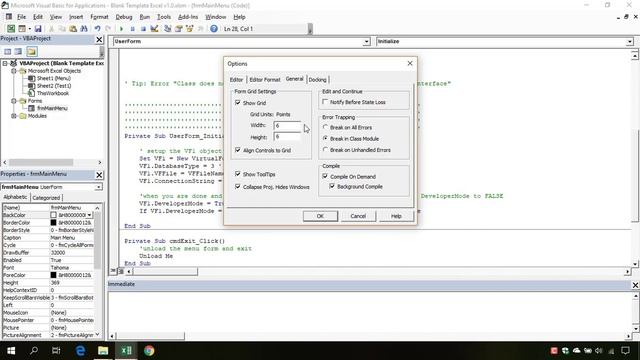
Task: Toggle Collapse Proj. Hides Windows checkbox
Action: tap(238, 187)
